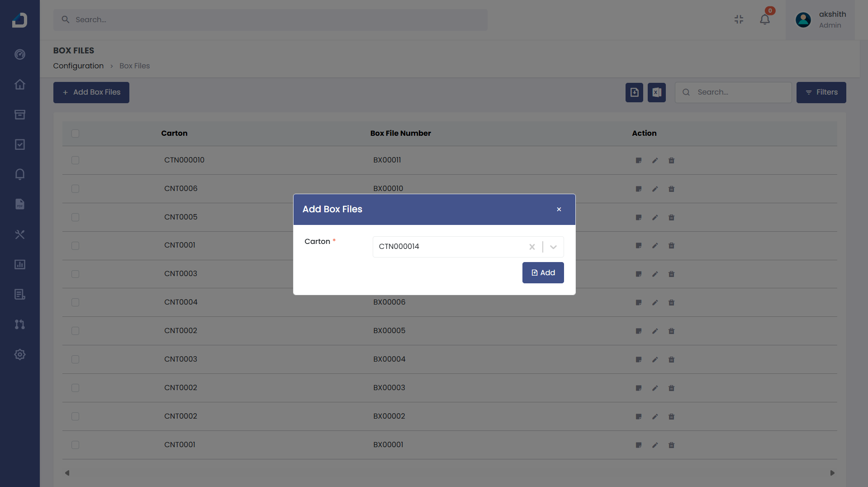Go to the home icon in sidebar
Image resolution: width=868 pixels, height=487 pixels.
19,85
